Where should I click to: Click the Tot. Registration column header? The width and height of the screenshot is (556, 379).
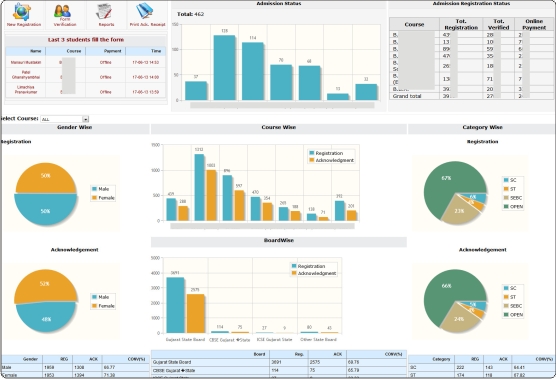pyautogui.click(x=461, y=24)
